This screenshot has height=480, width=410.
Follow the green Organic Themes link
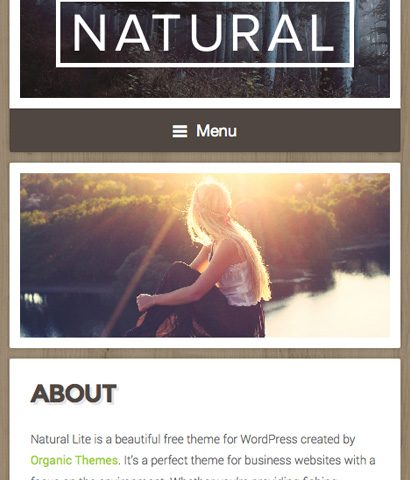pyautogui.click(x=74, y=460)
